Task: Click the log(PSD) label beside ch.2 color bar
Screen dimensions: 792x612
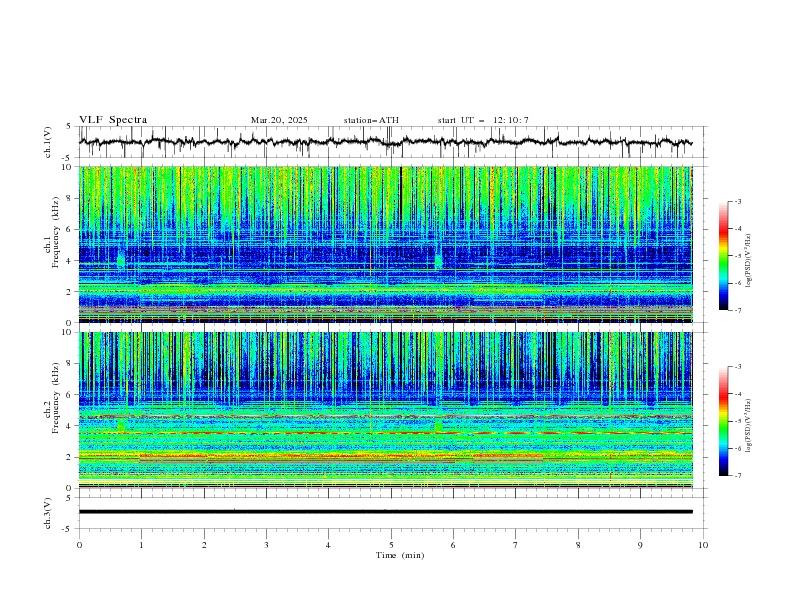Action: [x=748, y=426]
